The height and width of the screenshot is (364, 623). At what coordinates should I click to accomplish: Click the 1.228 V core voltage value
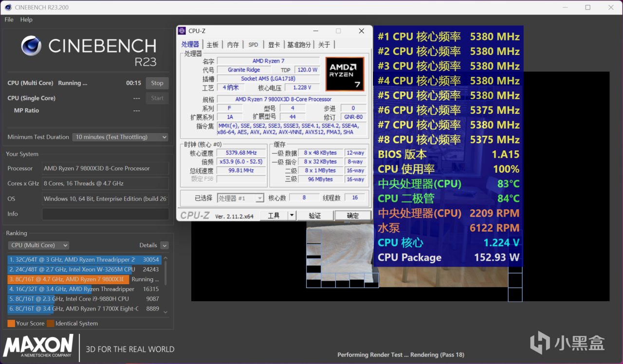[x=302, y=88]
